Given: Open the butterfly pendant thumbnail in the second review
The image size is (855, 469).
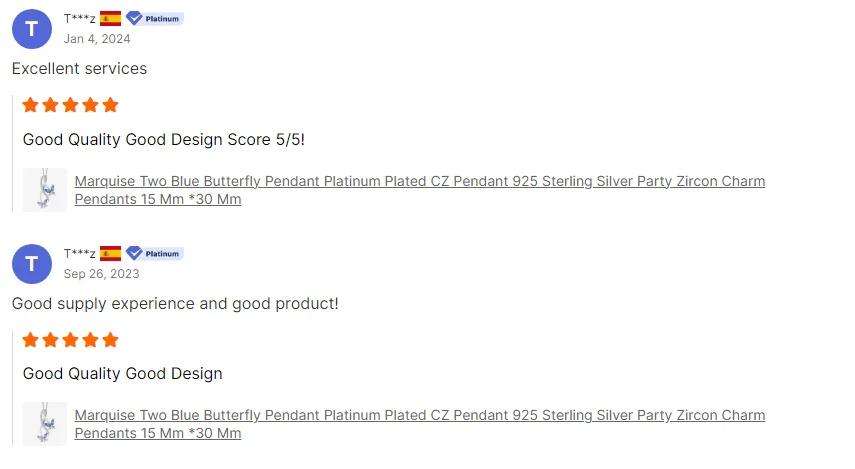Looking at the screenshot, I should [x=45, y=424].
